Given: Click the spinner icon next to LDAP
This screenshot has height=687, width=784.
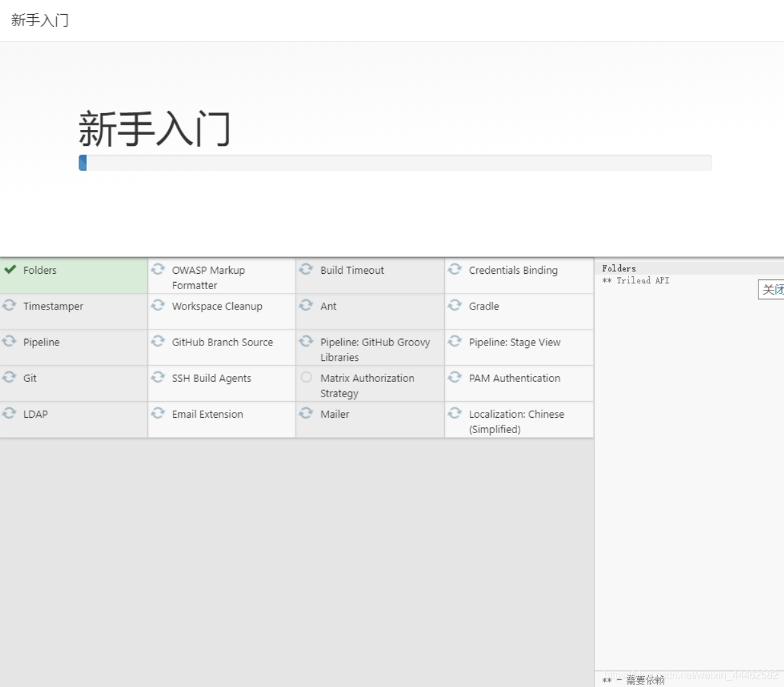Looking at the screenshot, I should (x=10, y=413).
